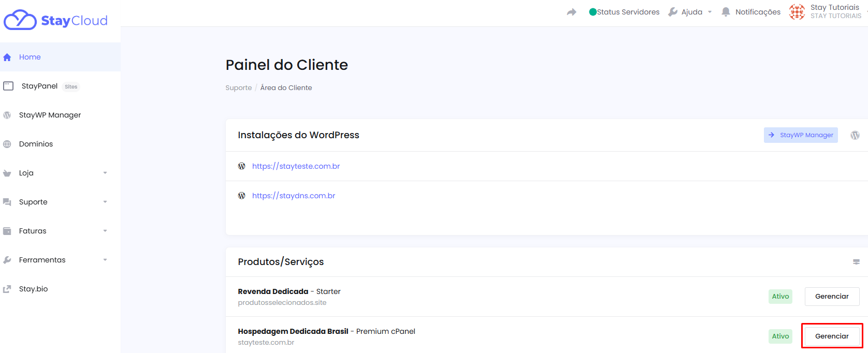Expand the Ferramentas submenu arrow
Viewport: 868px width, 353px height.
[x=105, y=260]
